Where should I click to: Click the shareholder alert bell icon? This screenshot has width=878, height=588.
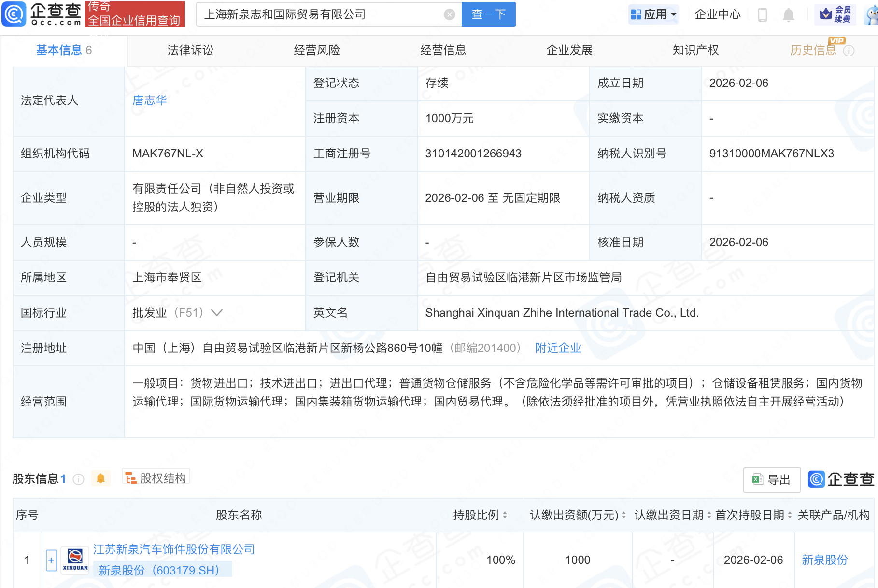(x=100, y=478)
